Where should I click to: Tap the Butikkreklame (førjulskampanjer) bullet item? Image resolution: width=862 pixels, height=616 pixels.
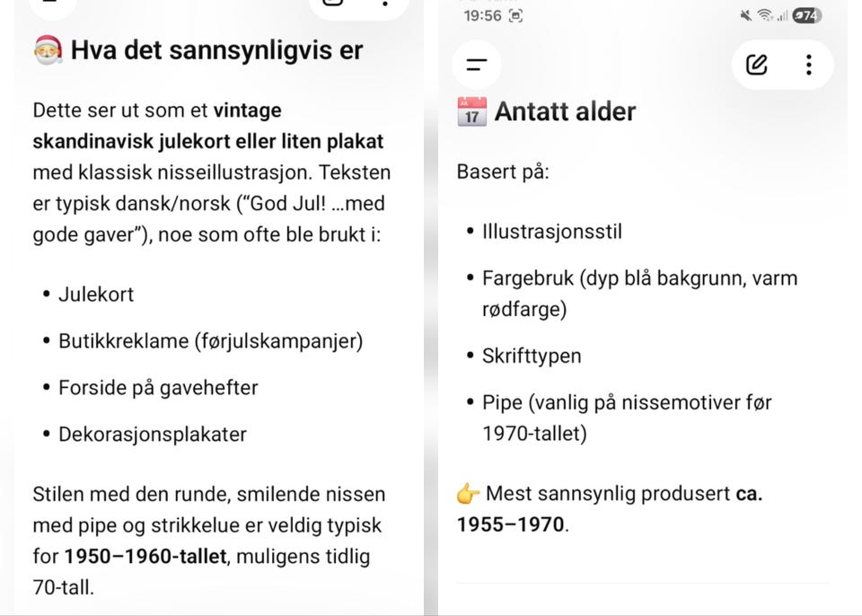pyautogui.click(x=210, y=341)
